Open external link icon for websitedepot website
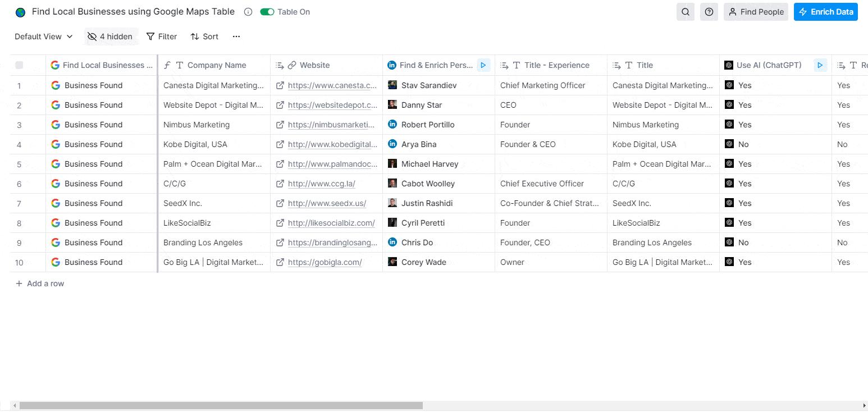Image resolution: width=868 pixels, height=412 pixels. pyautogui.click(x=280, y=105)
